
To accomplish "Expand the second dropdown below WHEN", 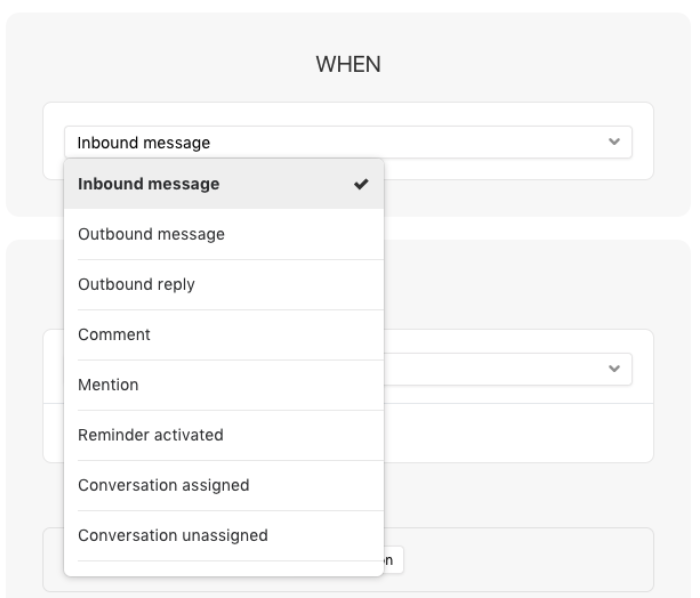I will 508,369.
